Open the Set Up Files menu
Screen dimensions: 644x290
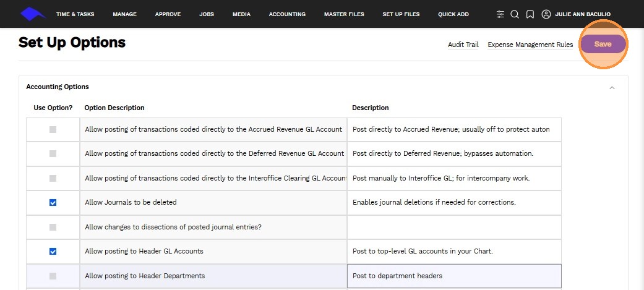click(401, 14)
